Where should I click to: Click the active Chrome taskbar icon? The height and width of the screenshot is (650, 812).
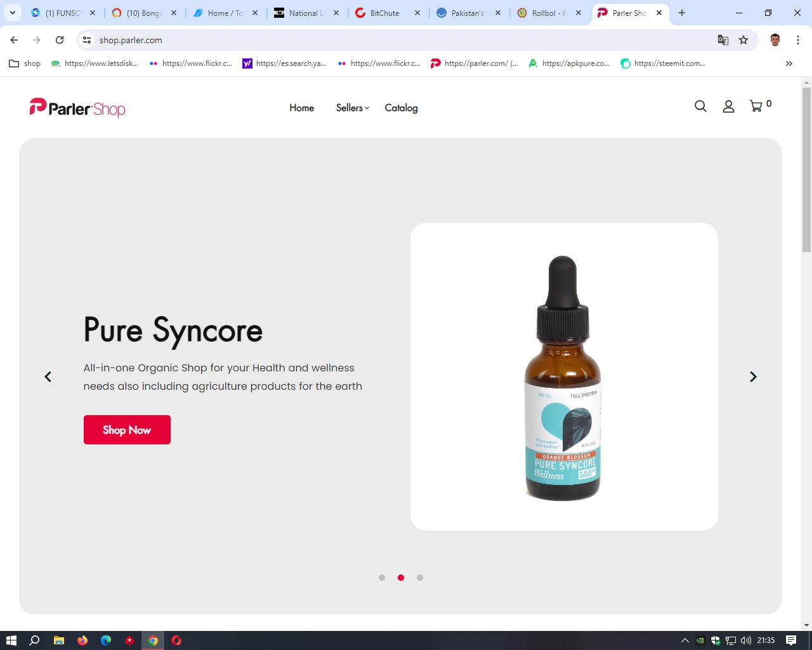153,640
